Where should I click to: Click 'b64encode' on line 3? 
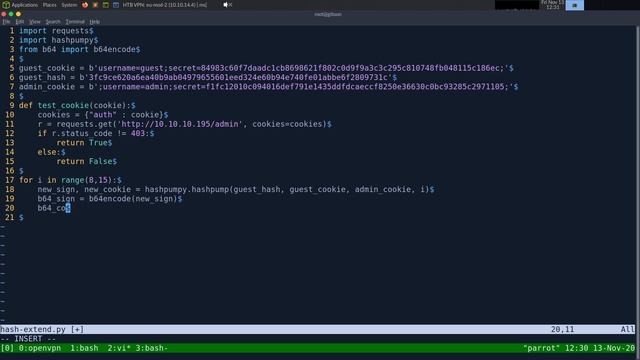[x=115, y=49]
